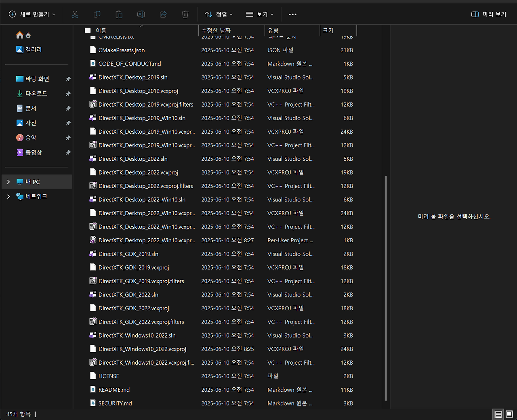The width and height of the screenshot is (517, 420).
Task: Click the Rename icon in toolbar
Action: [x=141, y=14]
